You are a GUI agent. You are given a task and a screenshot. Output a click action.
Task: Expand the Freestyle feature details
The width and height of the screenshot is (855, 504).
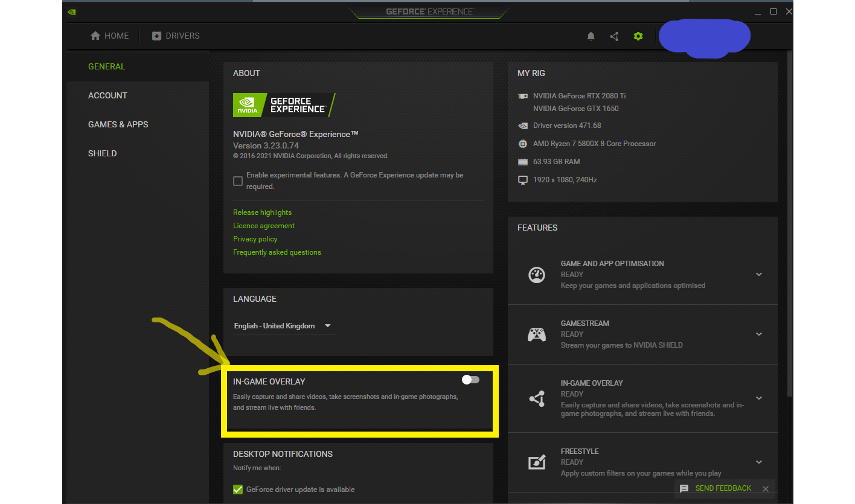759,462
